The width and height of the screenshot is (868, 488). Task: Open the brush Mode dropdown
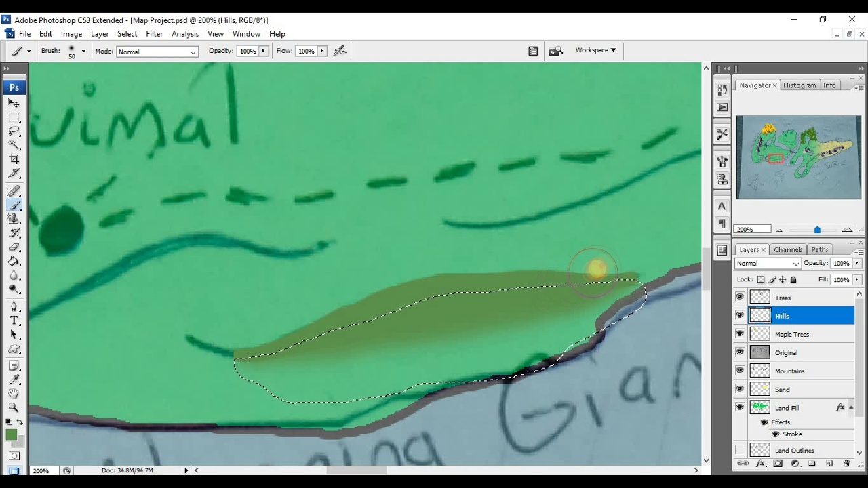pyautogui.click(x=157, y=52)
